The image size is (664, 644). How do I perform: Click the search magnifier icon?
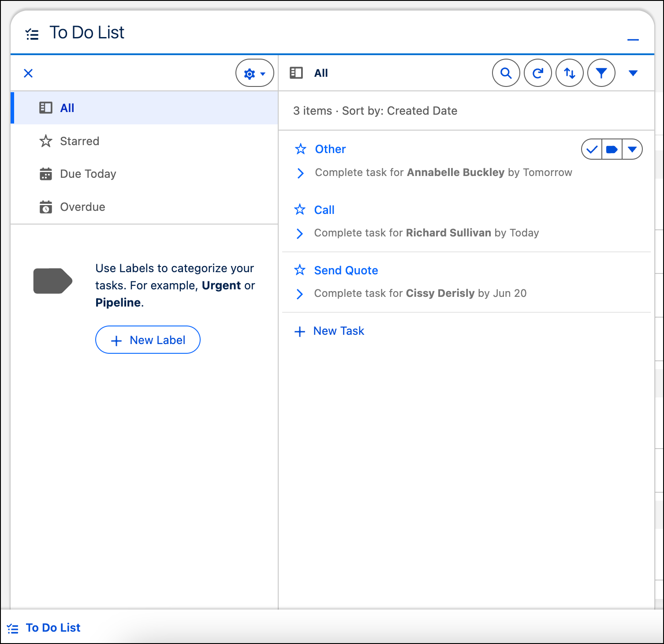[506, 73]
